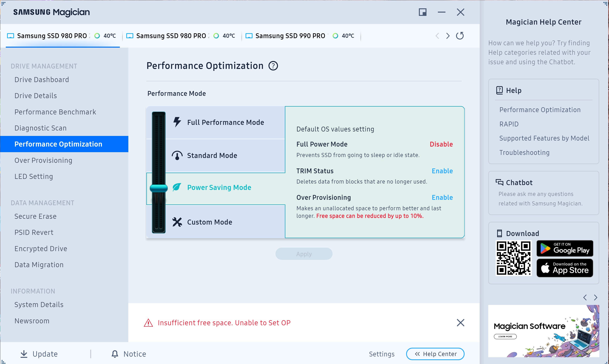Image resolution: width=609 pixels, height=364 pixels.
Task: Open Settings at the bottom
Action: pos(382,354)
